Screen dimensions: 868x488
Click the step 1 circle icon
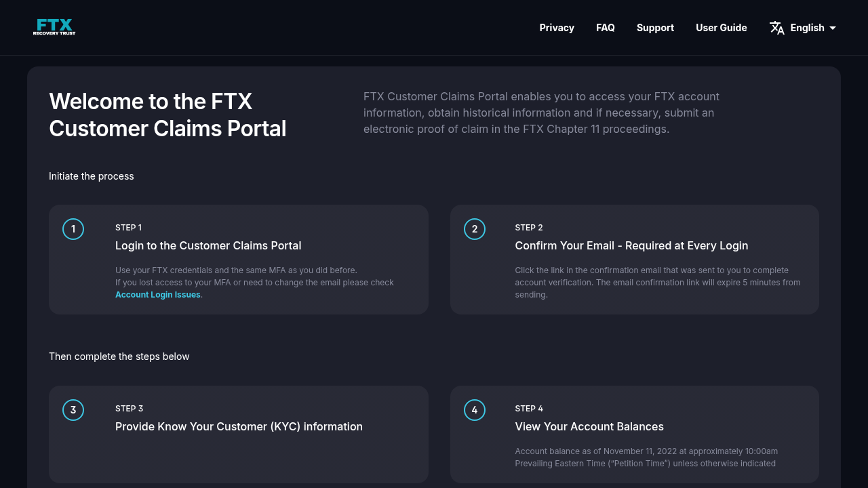[x=73, y=229]
